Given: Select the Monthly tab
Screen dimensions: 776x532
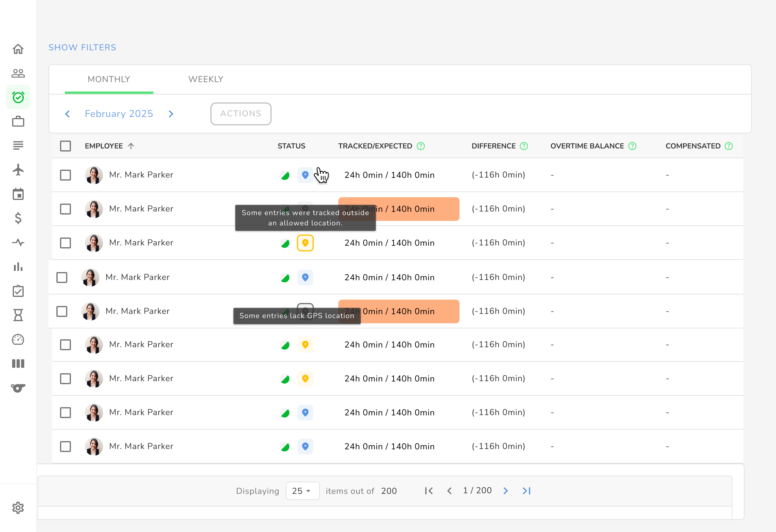Looking at the screenshot, I should (x=109, y=79).
